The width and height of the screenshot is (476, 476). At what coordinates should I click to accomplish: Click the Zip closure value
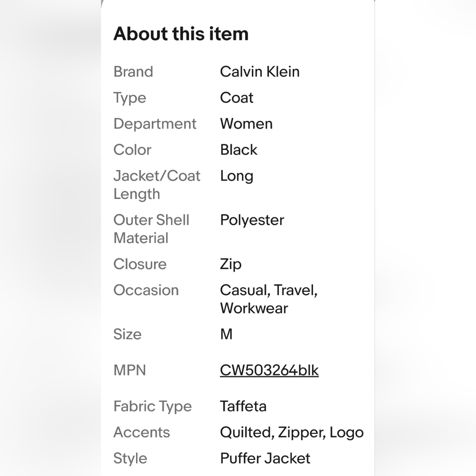click(x=231, y=264)
